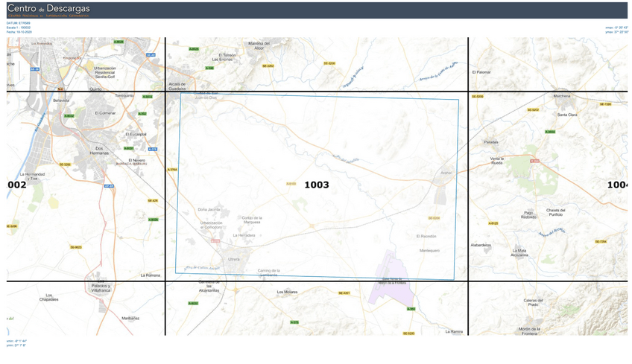Click the SE-30 road shield
The height and width of the screenshot is (364, 632).
pos(35,69)
